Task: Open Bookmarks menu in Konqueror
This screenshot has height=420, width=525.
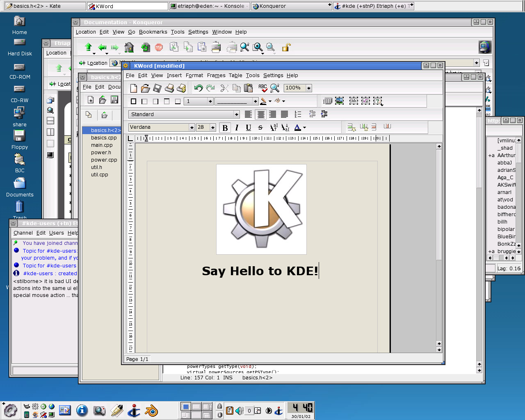Action: tap(153, 32)
